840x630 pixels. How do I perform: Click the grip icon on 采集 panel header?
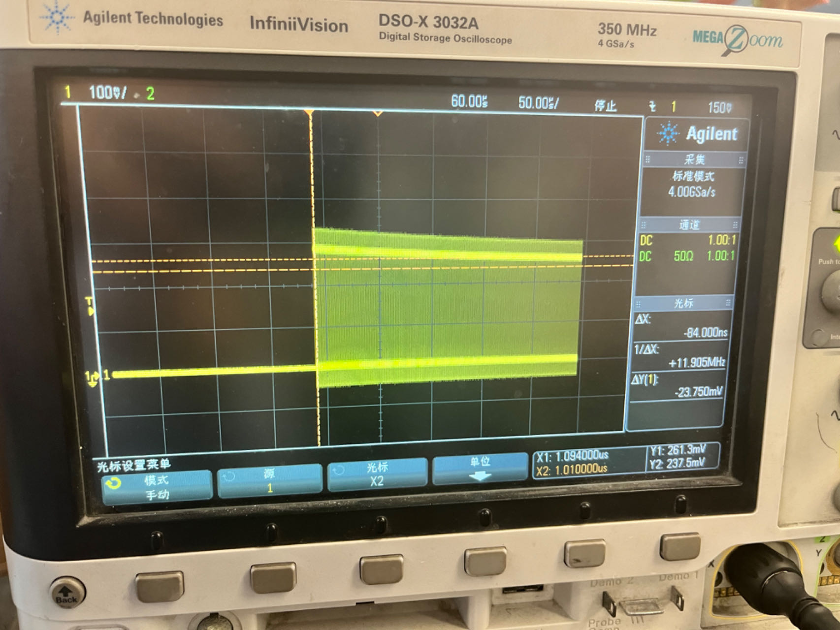tap(648, 159)
